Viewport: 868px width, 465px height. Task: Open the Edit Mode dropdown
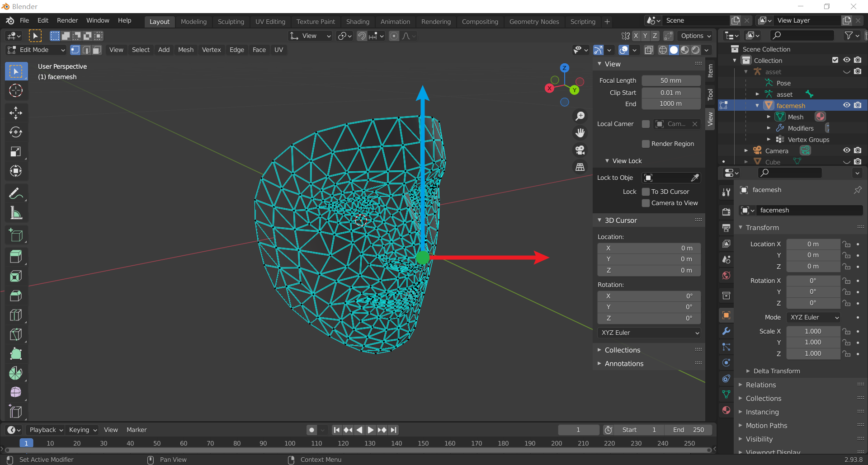click(37, 50)
